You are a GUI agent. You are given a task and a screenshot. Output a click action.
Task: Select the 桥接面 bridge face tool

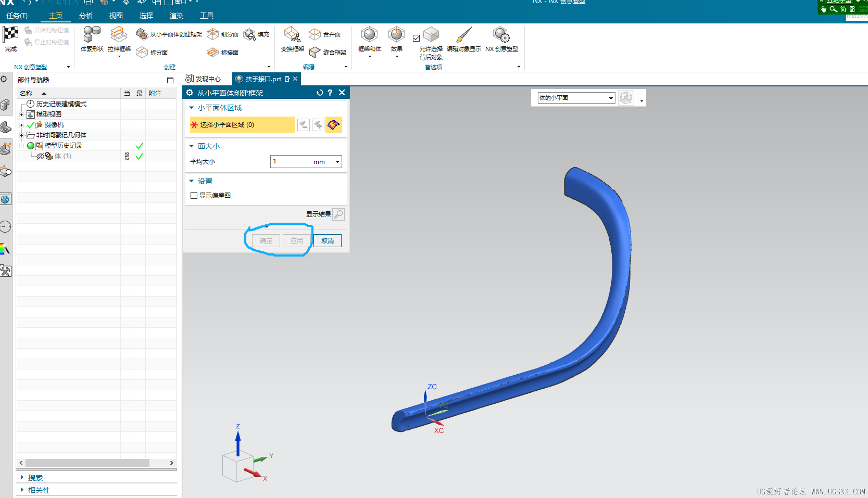(x=212, y=53)
